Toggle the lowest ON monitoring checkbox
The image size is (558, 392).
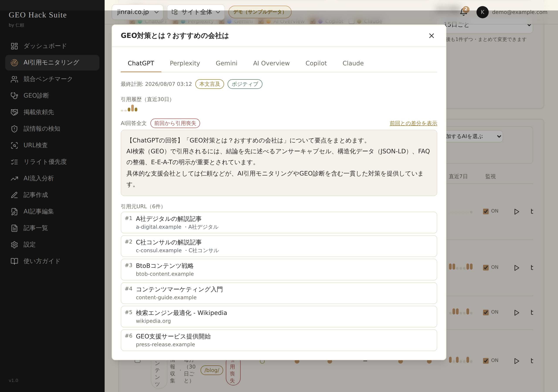(x=486, y=361)
